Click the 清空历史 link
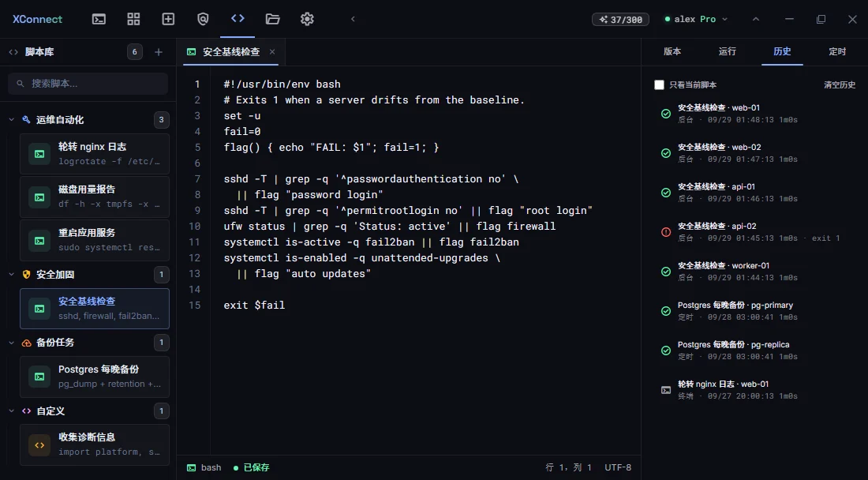This screenshot has width=868, height=480. click(x=840, y=84)
